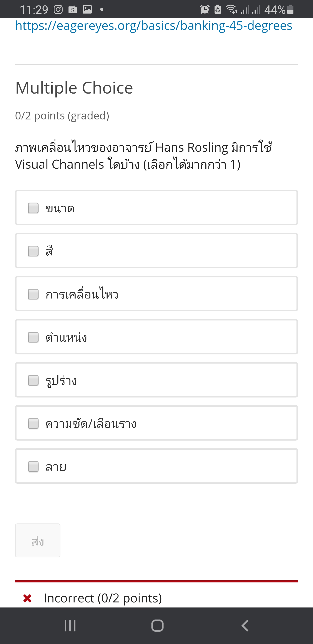Toggle the ความชัด/เลือนราง checkbox

(33, 424)
